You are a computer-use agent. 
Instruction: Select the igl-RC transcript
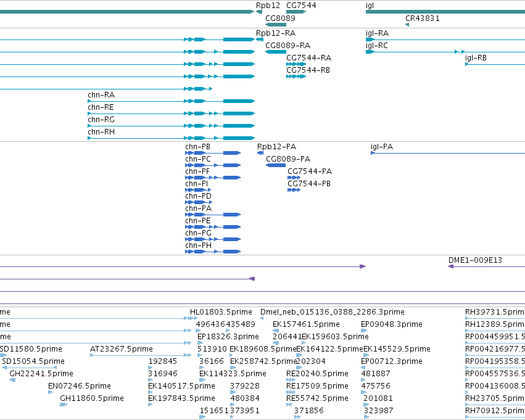[377, 45]
